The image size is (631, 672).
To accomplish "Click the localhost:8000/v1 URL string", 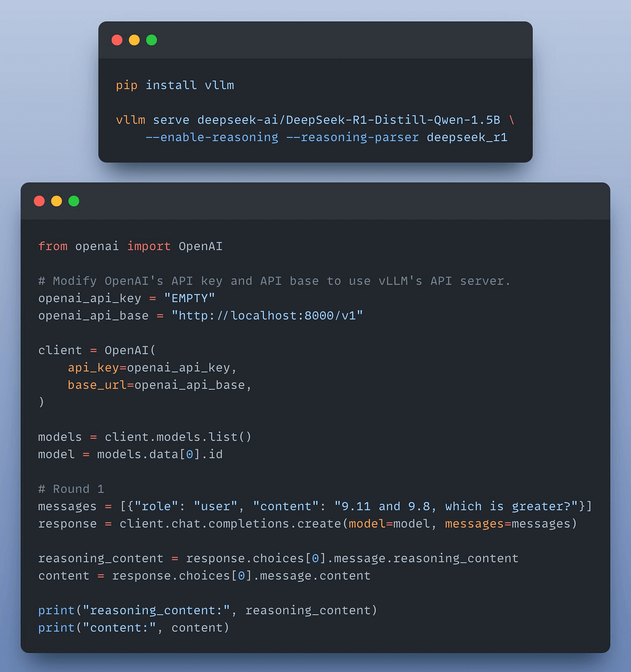I will pos(267,316).
